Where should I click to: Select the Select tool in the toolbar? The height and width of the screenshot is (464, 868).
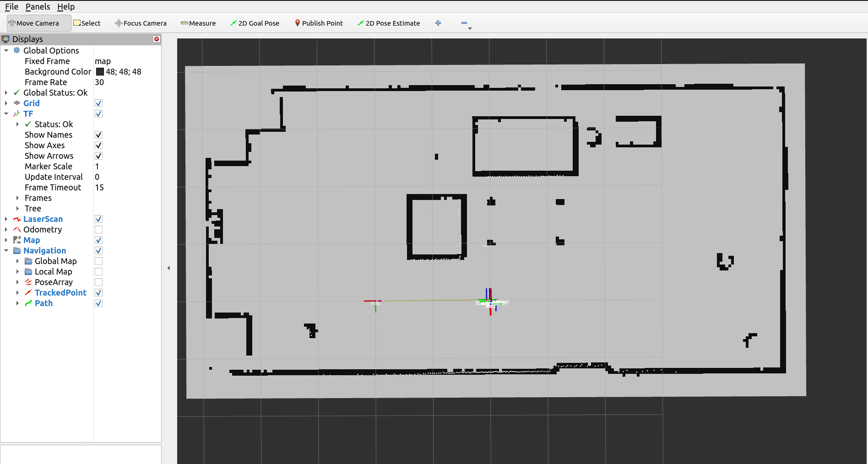tap(87, 23)
